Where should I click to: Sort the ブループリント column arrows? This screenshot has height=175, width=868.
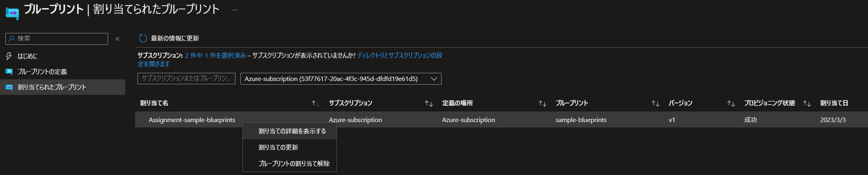(656, 103)
